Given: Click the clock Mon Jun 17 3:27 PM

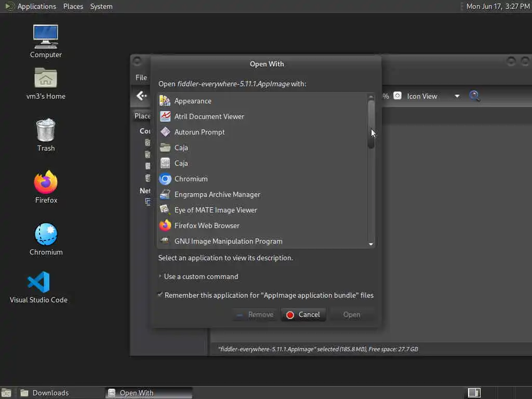Looking at the screenshot, I should coord(497,6).
